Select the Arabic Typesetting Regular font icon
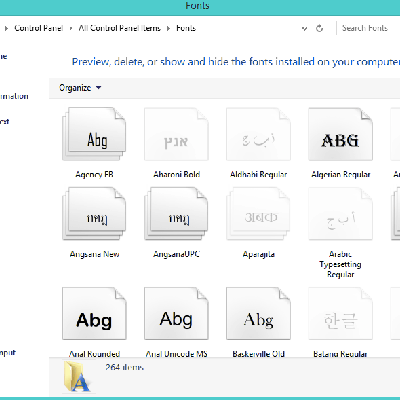The height and width of the screenshot is (400, 400). coord(340,214)
